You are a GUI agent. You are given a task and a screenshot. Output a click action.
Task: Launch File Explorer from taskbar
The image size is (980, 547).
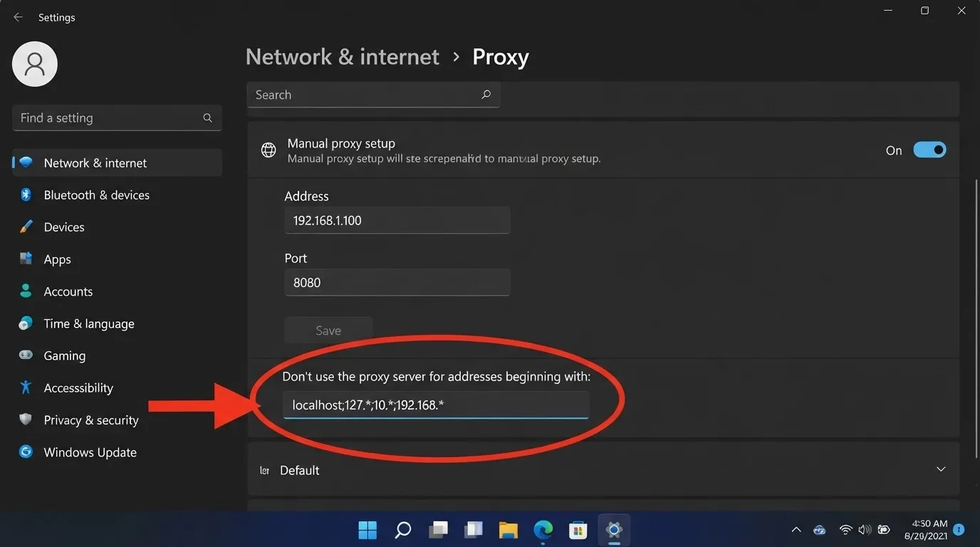click(509, 530)
